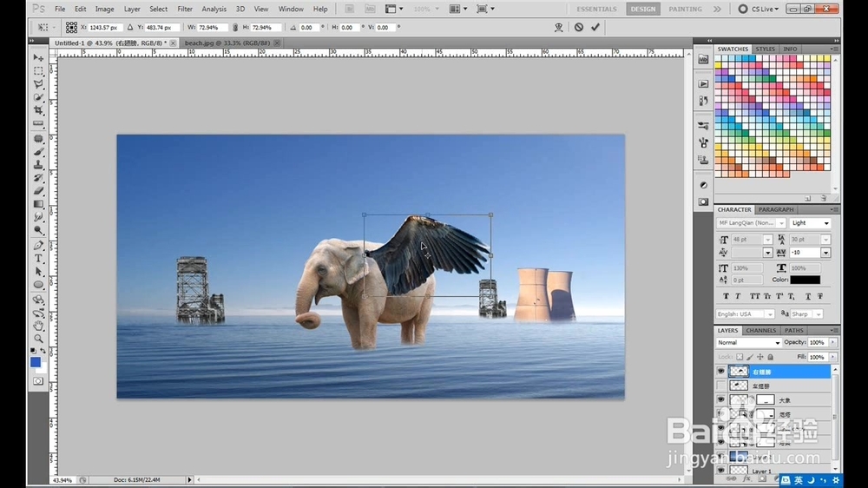Select the Eraser tool
The width and height of the screenshot is (868, 488).
(38, 191)
